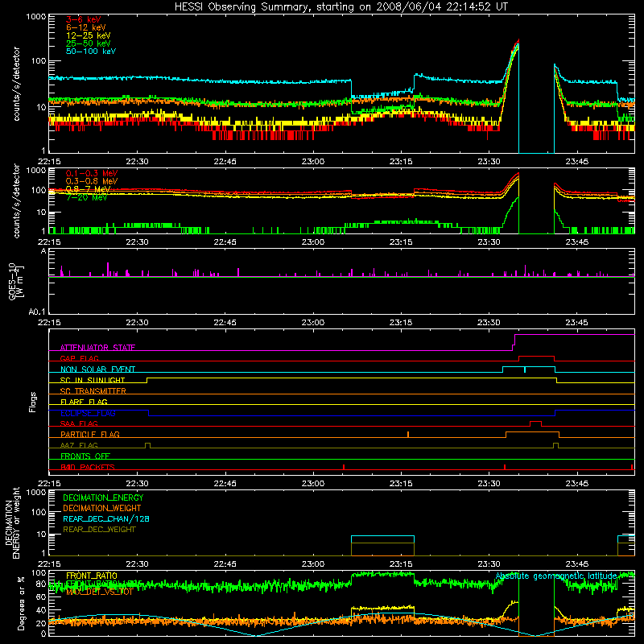The image size is (644, 644).
Task: Click the 7-20 MeV legend label
Action: pyautogui.click(x=87, y=197)
